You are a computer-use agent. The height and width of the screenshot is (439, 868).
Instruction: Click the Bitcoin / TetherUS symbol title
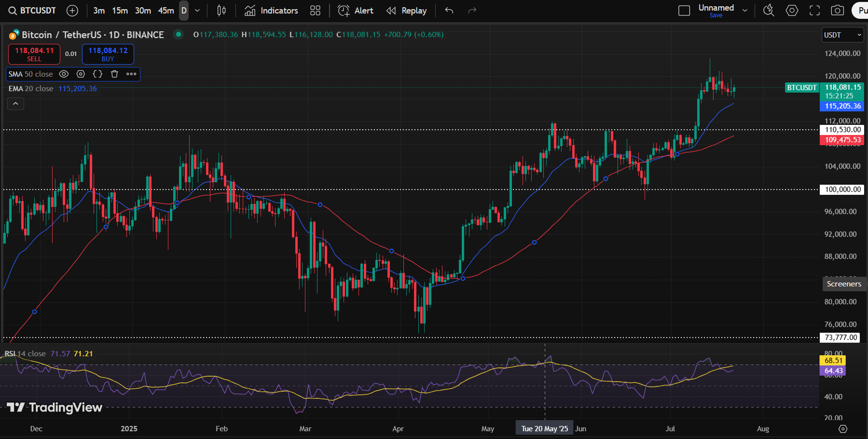[93, 35]
